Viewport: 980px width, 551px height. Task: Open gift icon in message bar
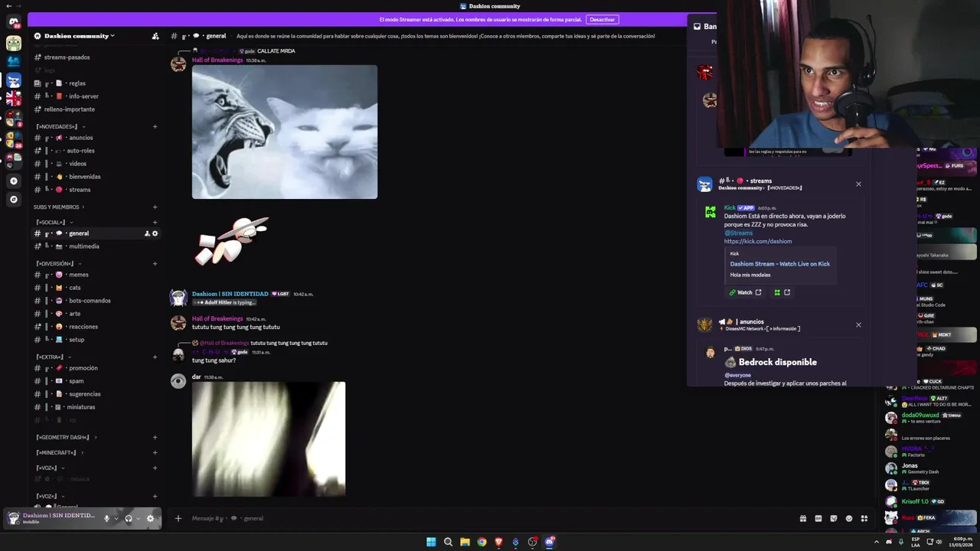pos(802,518)
